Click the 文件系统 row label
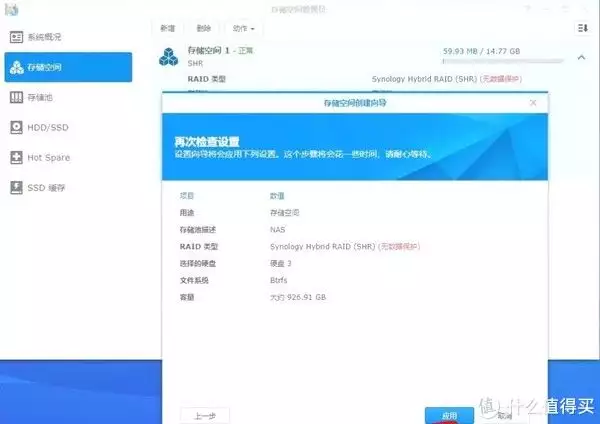 point(194,280)
